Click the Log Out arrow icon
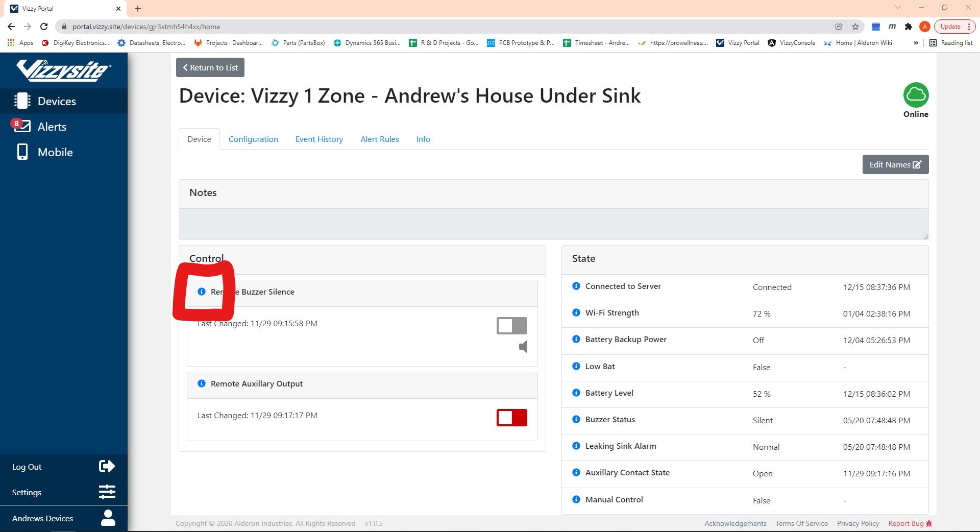980x532 pixels. point(107,466)
